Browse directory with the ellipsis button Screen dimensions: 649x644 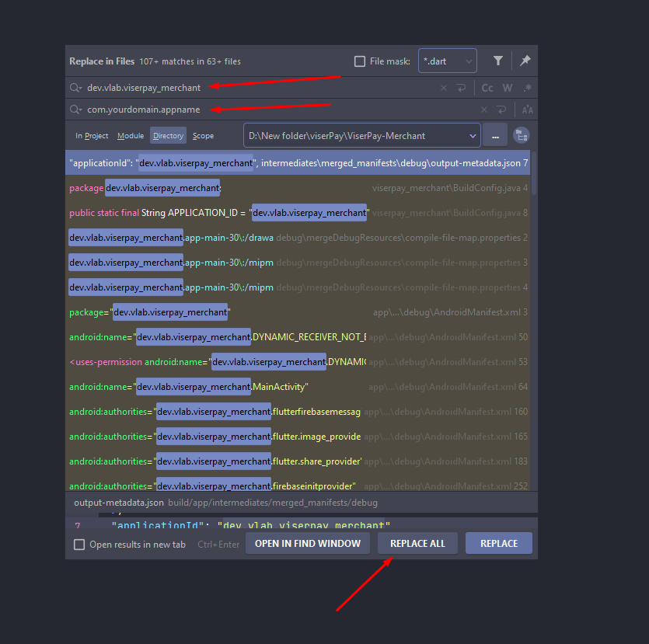point(494,135)
